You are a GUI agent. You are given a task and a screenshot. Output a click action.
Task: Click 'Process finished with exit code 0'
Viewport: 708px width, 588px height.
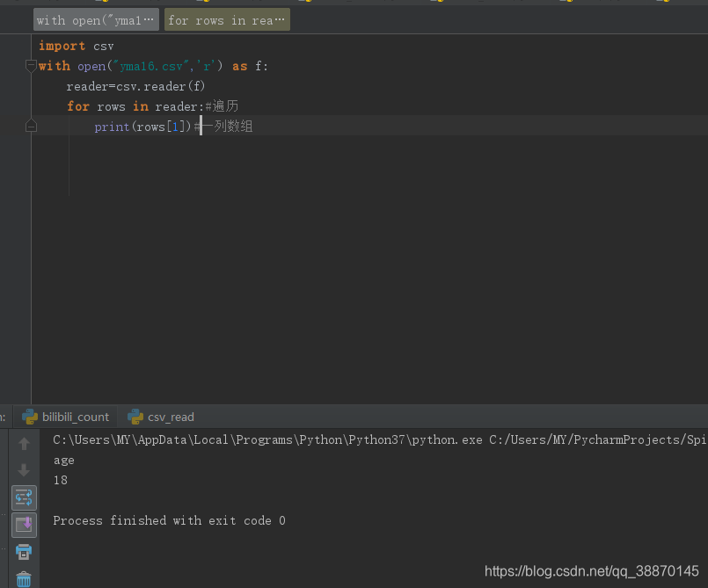pyautogui.click(x=170, y=520)
